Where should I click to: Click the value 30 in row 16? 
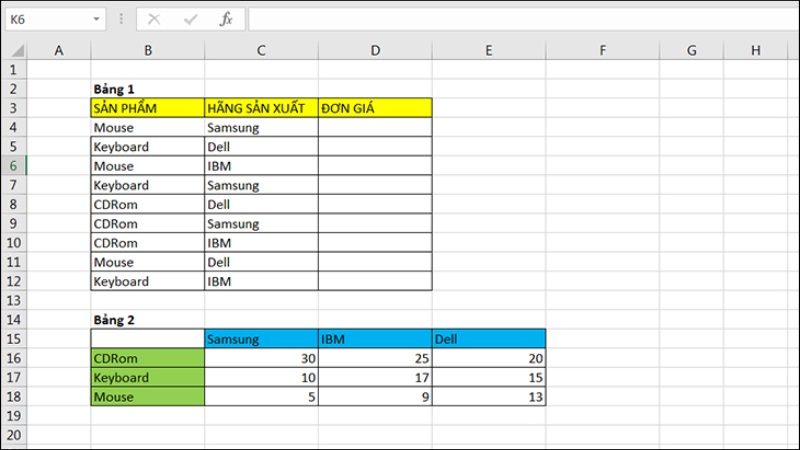(261, 358)
